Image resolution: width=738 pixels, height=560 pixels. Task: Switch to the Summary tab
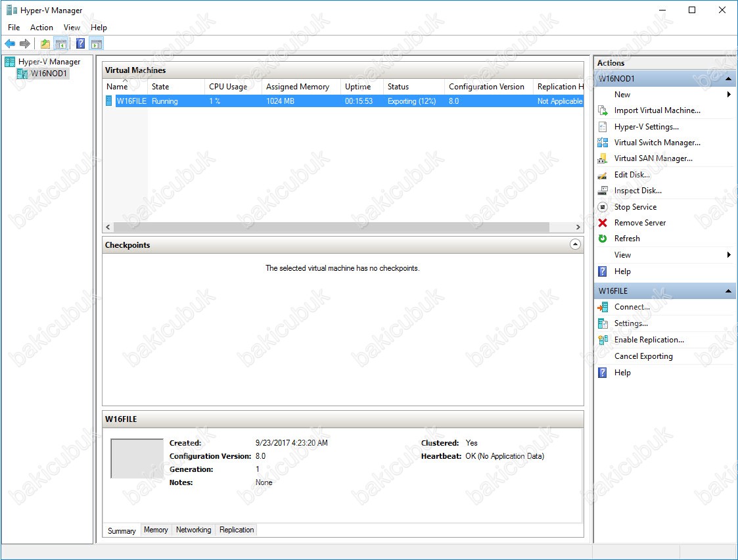122,531
